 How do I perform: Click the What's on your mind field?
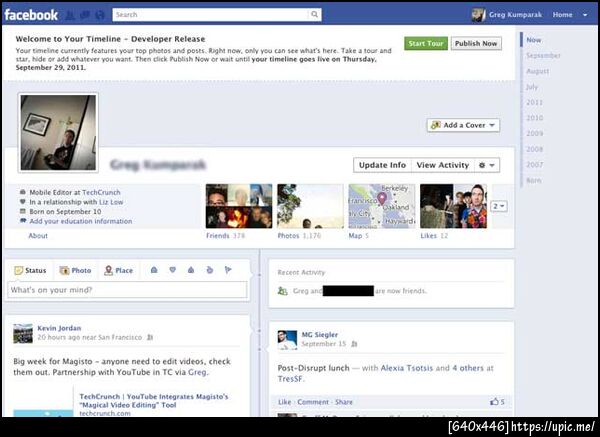[127, 290]
